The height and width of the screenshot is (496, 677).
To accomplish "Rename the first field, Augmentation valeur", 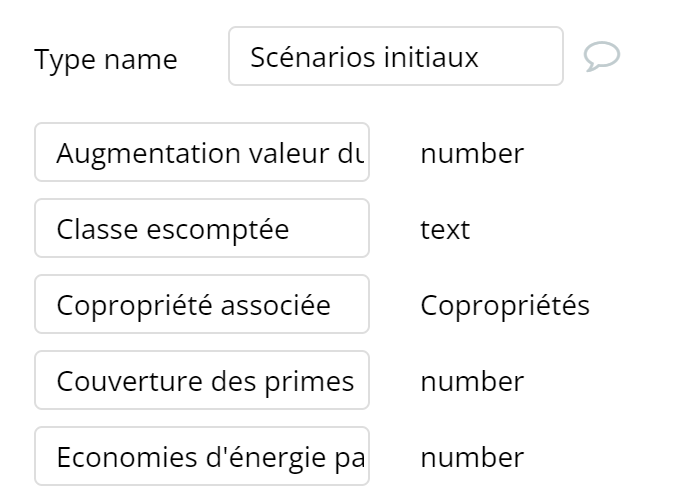I will point(202,153).
